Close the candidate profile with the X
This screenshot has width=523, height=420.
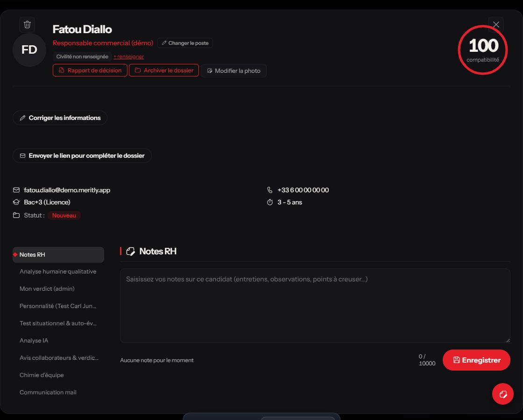pyautogui.click(x=495, y=25)
